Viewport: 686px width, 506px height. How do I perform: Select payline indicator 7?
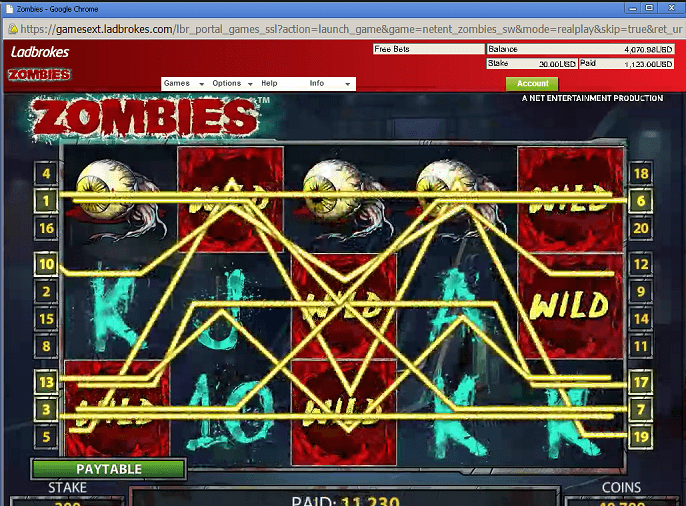pyautogui.click(x=641, y=410)
